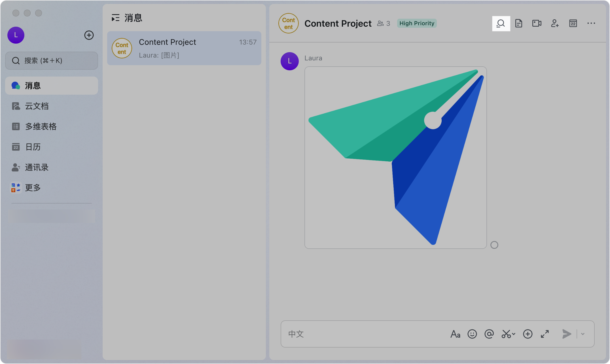This screenshot has width=610, height=364.
Task: Open the 更多 sidebar menu
Action: coord(33,188)
